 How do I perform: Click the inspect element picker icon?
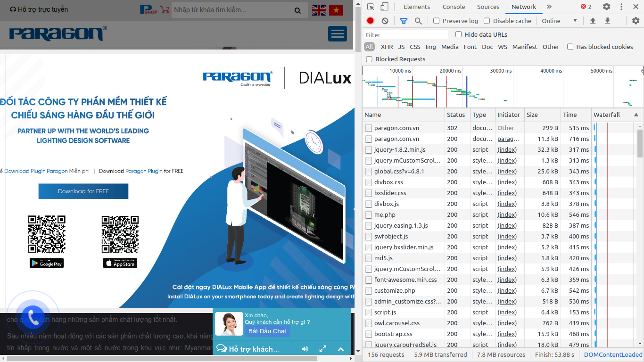[x=371, y=7]
